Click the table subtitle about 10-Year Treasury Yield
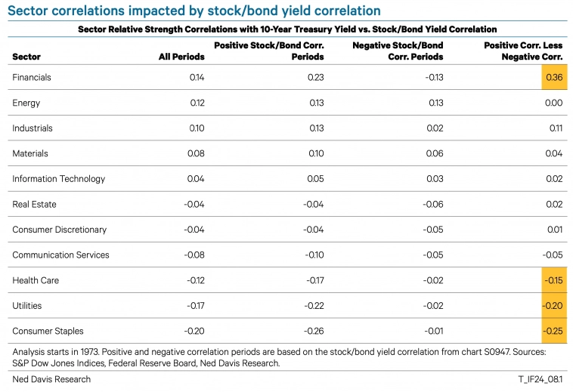Viewport: 573px width, 392px height. [287, 29]
